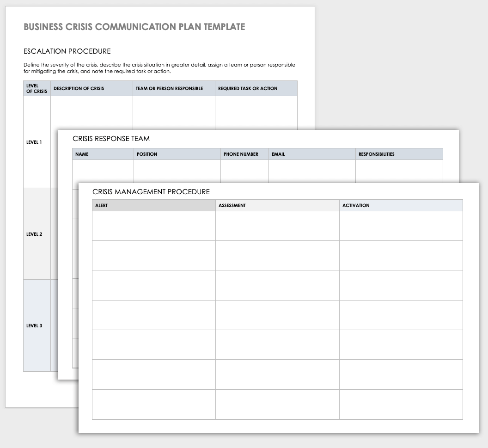Select the Description of Crisis column header
The image size is (488, 448).
(x=79, y=88)
